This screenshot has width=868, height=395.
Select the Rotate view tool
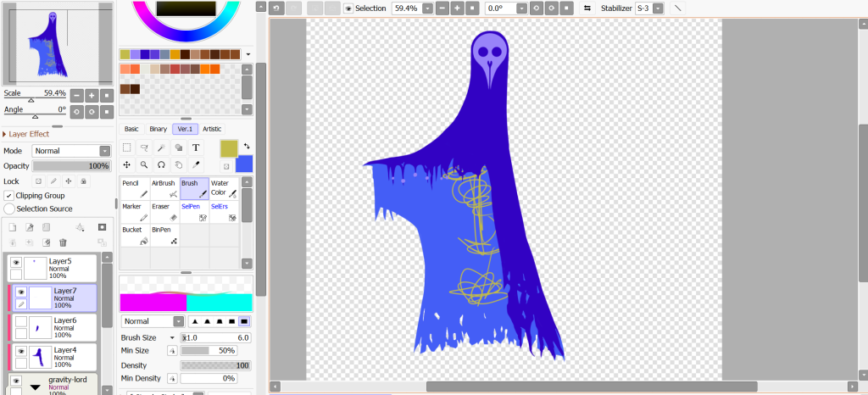(161, 164)
